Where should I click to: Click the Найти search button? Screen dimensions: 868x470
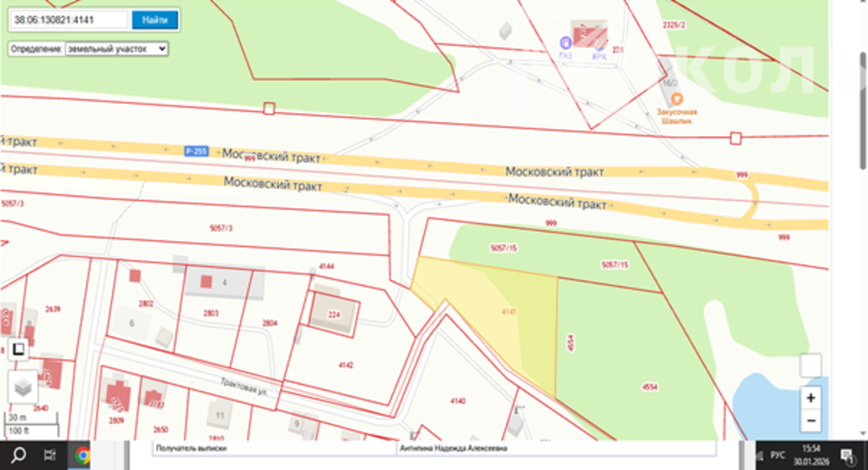tap(155, 20)
